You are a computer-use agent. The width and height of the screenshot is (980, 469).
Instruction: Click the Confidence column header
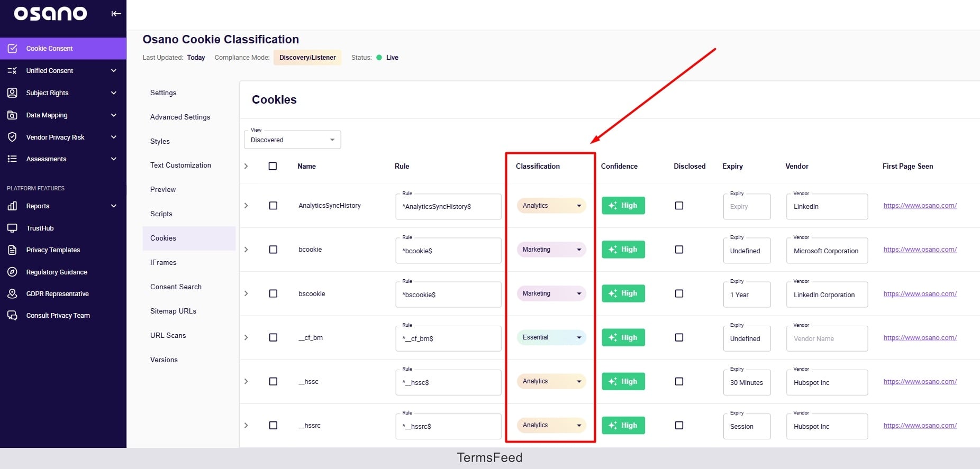point(619,166)
